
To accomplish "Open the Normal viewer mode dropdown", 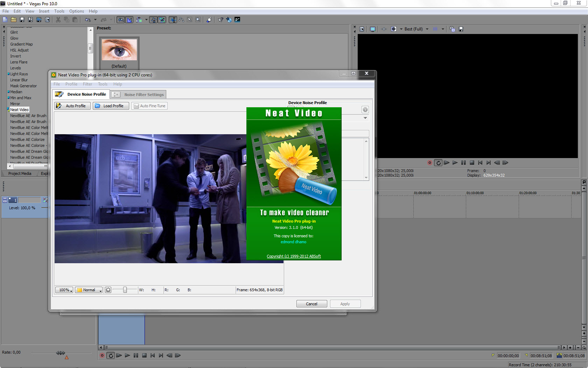I will 89,290.
